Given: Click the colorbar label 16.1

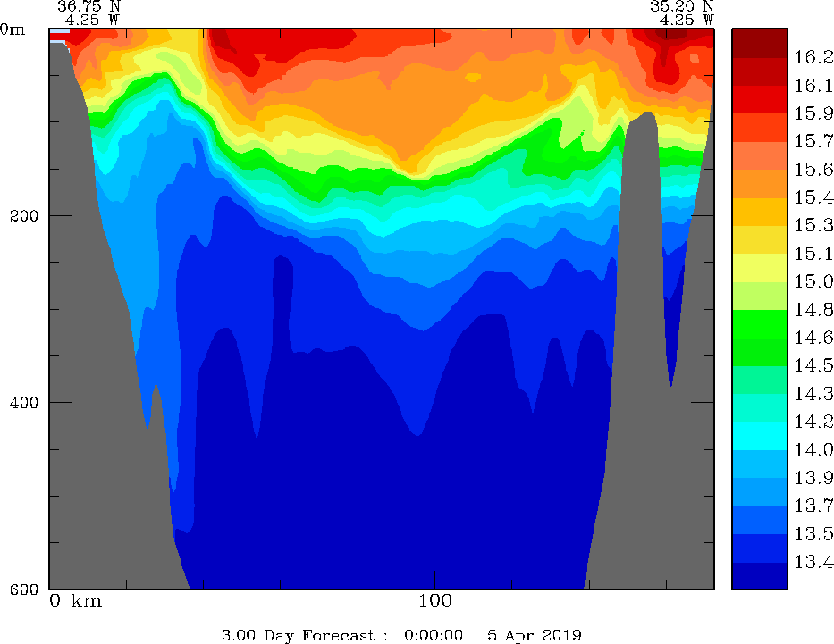Looking at the screenshot, I should pos(813,86).
